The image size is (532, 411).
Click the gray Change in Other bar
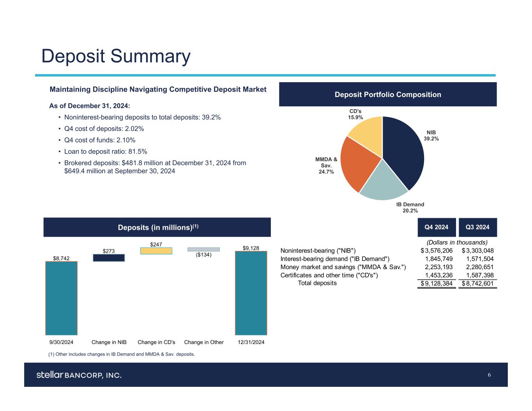click(x=203, y=249)
